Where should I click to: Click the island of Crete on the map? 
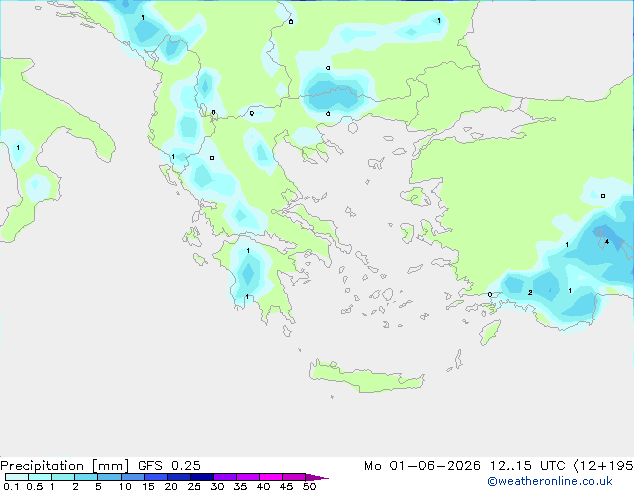coord(366,376)
